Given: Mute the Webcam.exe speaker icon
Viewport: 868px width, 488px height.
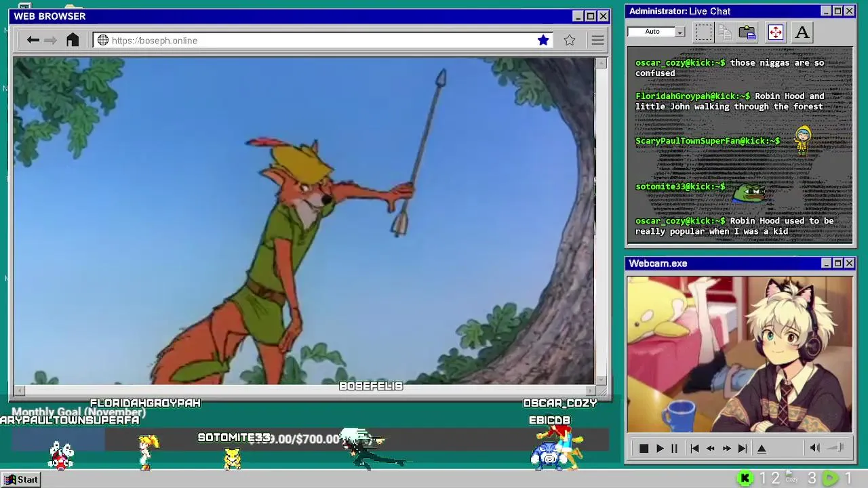Looking at the screenshot, I should 814,447.
